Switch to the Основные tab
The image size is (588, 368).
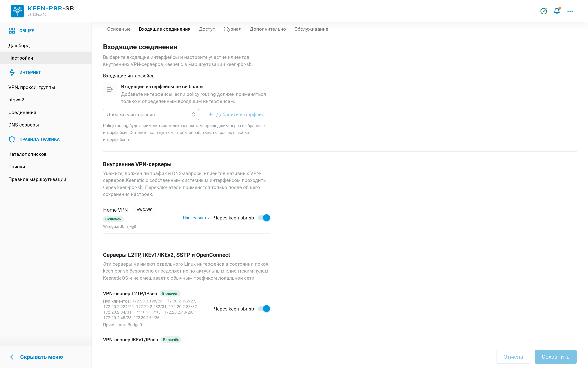click(x=119, y=29)
